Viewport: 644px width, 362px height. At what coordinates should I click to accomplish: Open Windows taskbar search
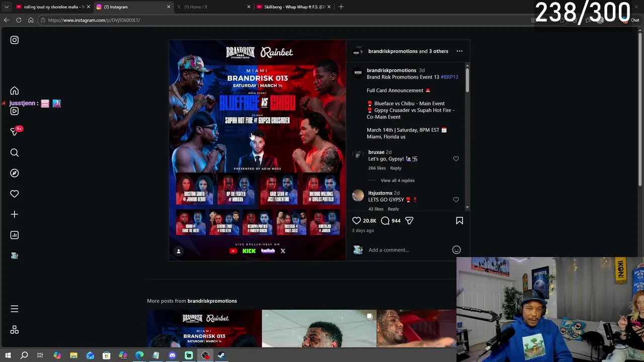pyautogui.click(x=24, y=355)
